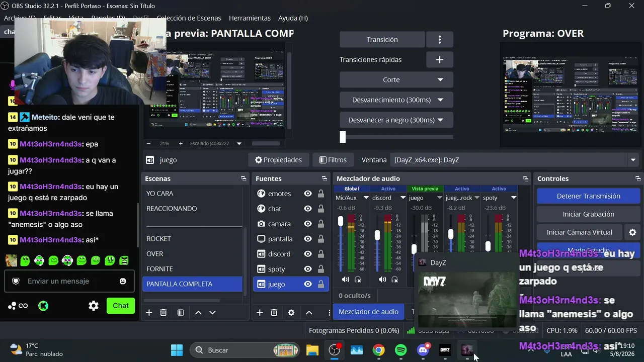Open Spotify from the taskbar

(x=401, y=350)
